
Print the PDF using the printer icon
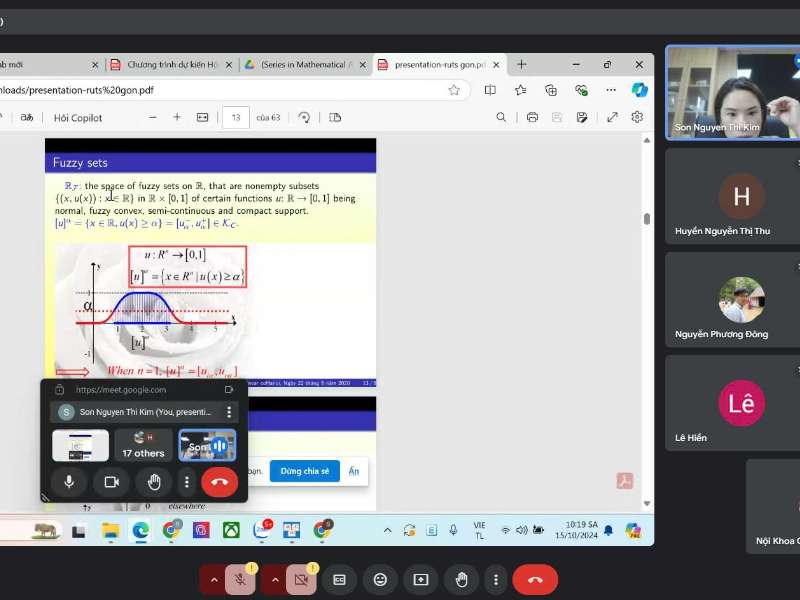[532, 117]
